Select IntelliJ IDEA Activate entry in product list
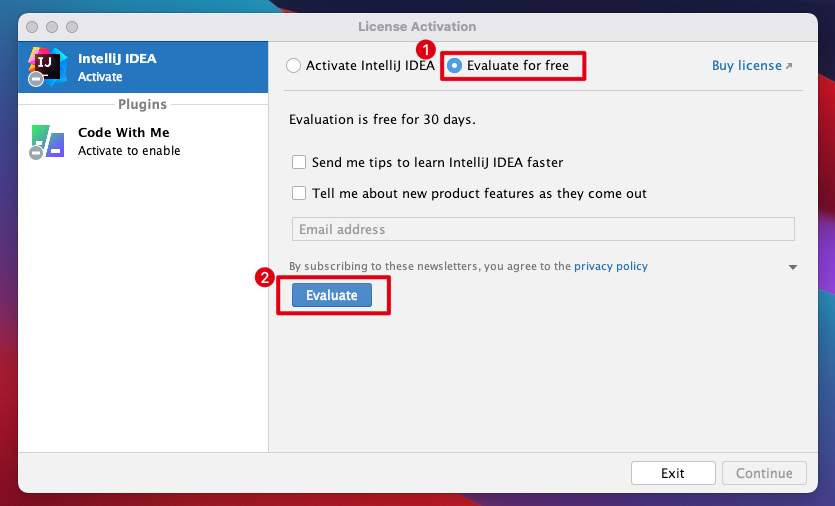The image size is (835, 506). (x=143, y=67)
